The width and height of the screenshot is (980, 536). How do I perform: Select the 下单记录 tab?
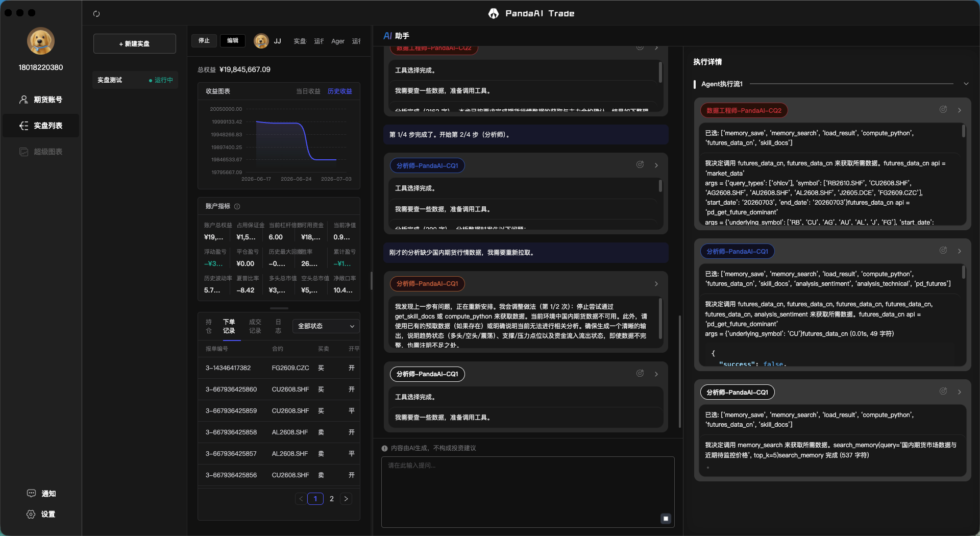coord(229,326)
